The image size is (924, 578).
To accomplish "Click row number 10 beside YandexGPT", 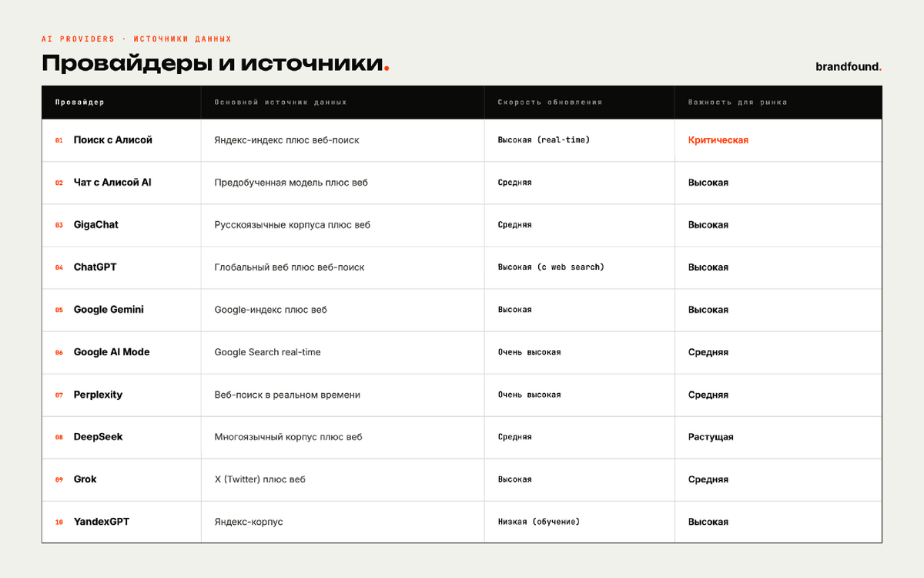I will 59,523.
